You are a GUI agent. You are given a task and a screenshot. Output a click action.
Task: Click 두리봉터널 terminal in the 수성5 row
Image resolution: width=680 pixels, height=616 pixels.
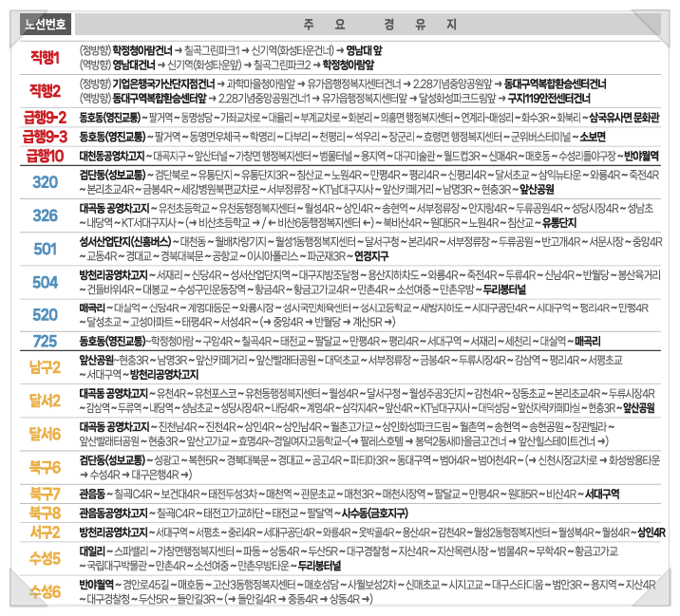[320, 566]
